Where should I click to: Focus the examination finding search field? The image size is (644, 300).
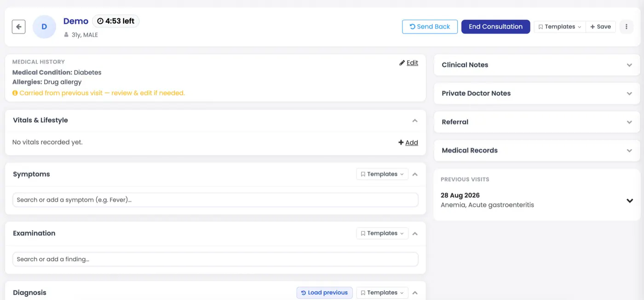(x=215, y=259)
